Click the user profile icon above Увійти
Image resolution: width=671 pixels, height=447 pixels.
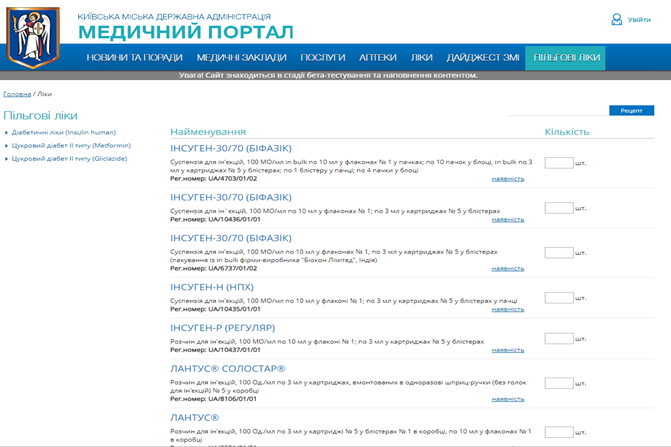click(x=617, y=19)
